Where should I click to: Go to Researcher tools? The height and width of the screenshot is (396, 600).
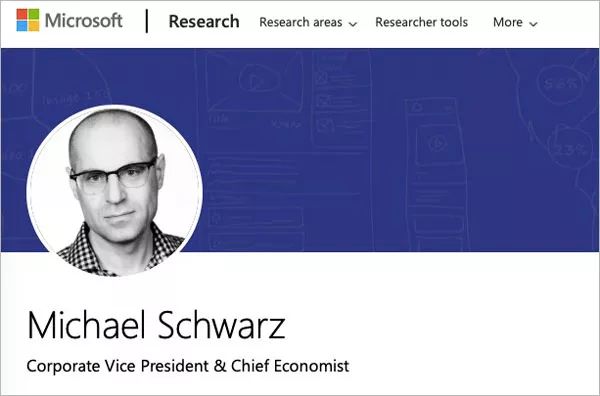[x=421, y=22]
